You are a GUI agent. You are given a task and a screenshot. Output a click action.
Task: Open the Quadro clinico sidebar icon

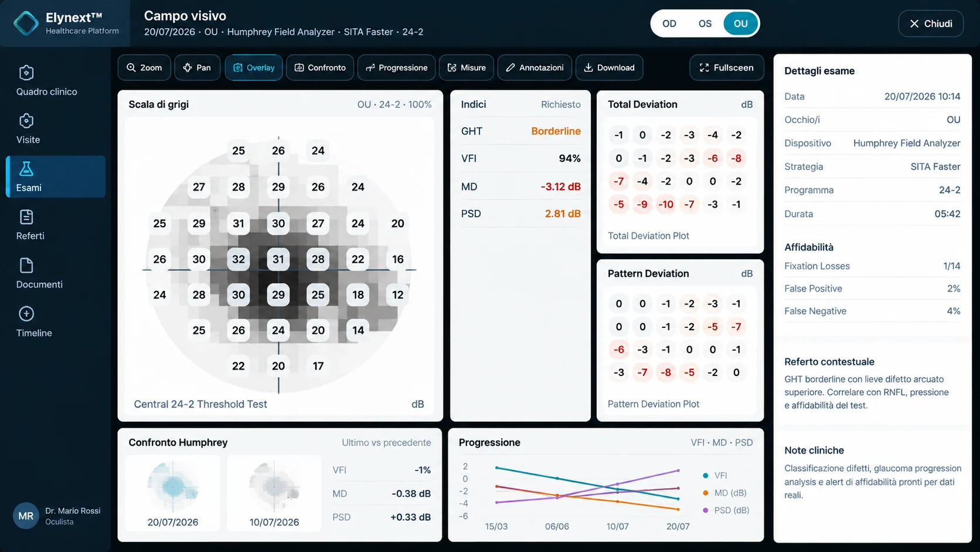[26, 73]
